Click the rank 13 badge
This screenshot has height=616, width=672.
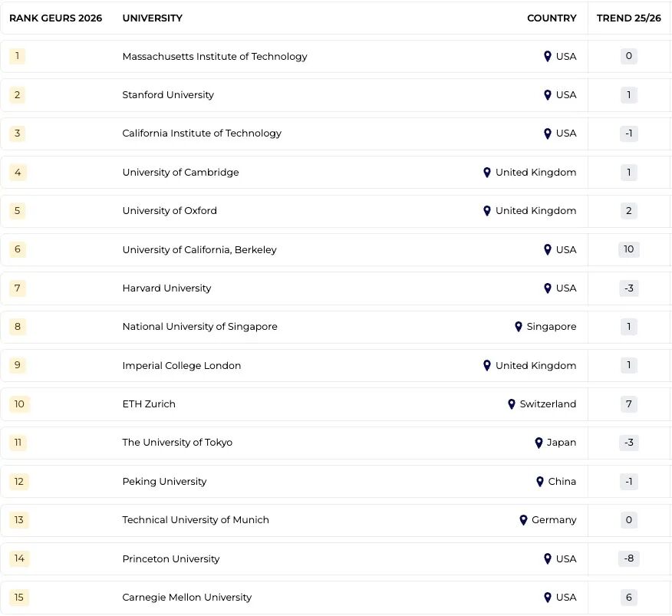[x=19, y=520]
